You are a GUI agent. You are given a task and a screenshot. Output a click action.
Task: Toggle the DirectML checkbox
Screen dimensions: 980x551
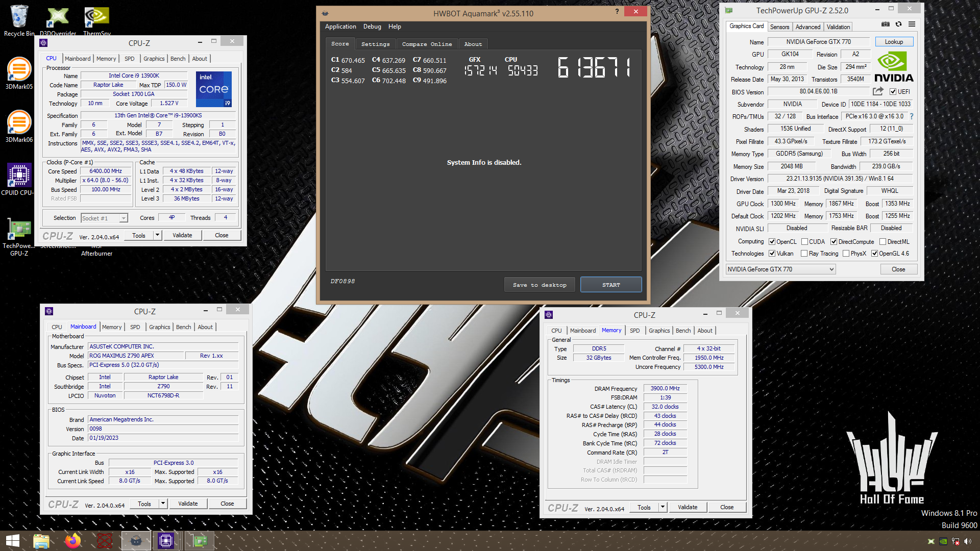pos(883,242)
